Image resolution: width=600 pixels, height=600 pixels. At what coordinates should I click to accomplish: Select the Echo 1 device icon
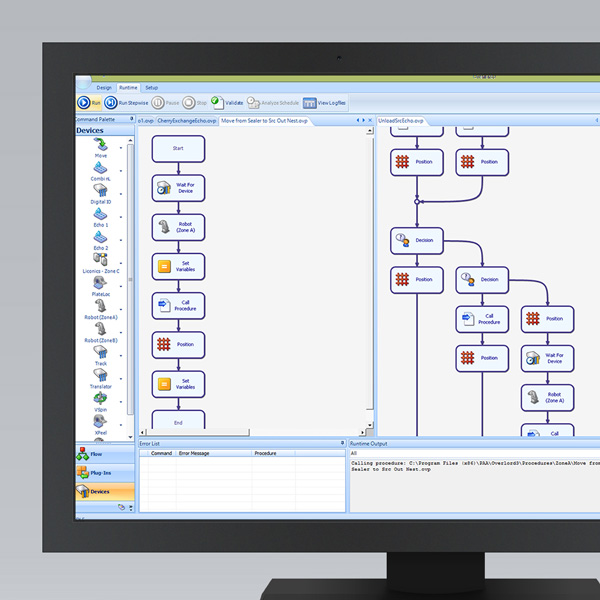point(100,214)
